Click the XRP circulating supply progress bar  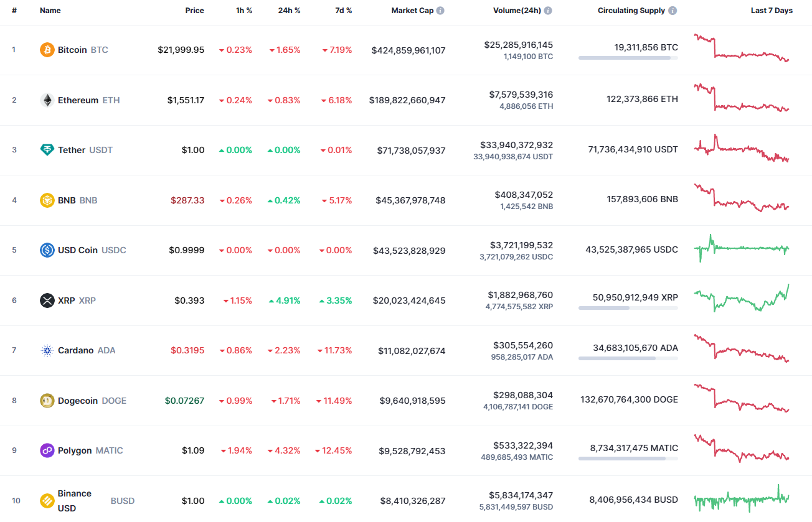click(x=628, y=309)
